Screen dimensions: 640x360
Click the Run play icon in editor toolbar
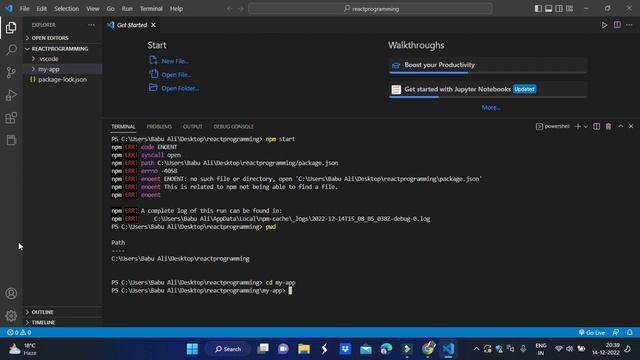(604, 25)
